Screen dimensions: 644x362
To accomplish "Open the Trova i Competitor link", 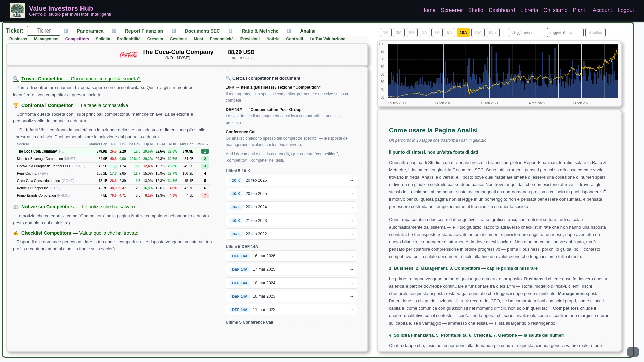I will pyautogui.click(x=81, y=79).
